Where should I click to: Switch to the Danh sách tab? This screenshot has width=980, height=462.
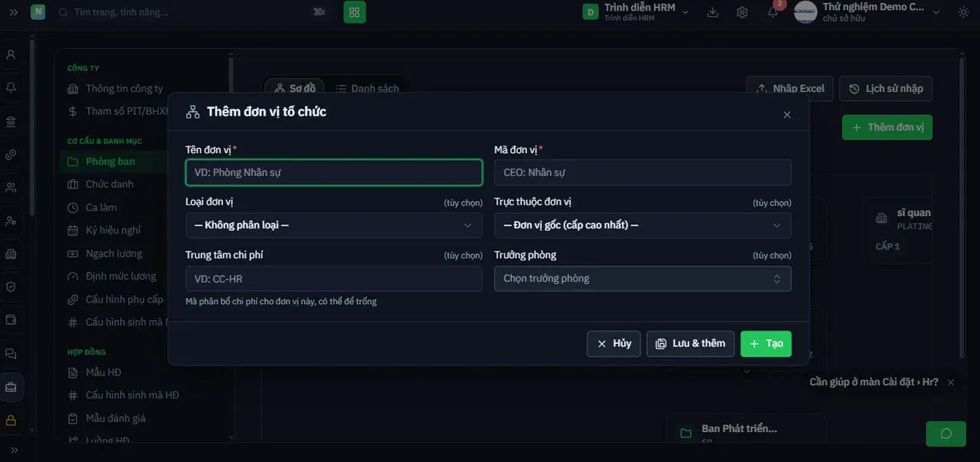click(x=367, y=88)
